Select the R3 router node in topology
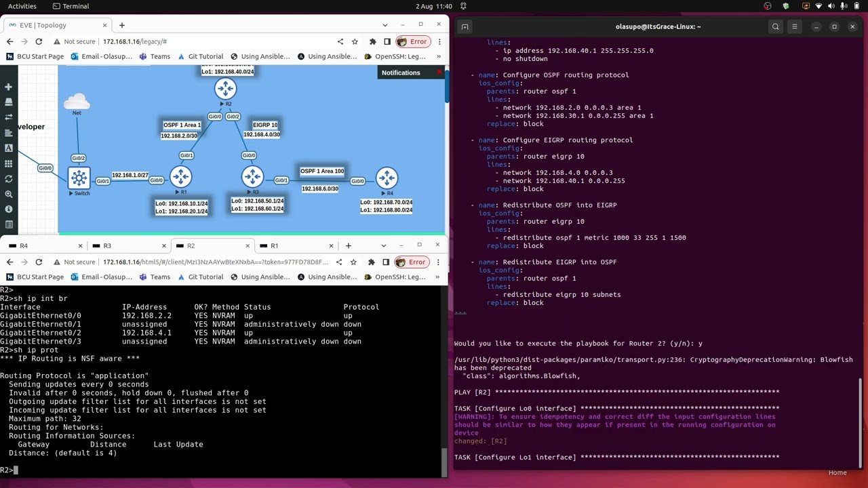The image size is (868, 488). click(x=252, y=178)
